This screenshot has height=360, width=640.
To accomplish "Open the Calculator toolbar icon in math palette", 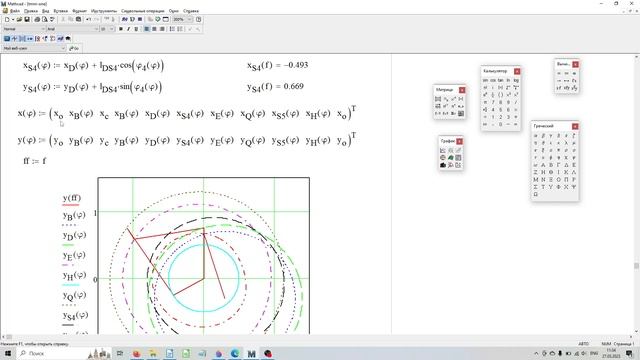I will (x=7, y=39).
